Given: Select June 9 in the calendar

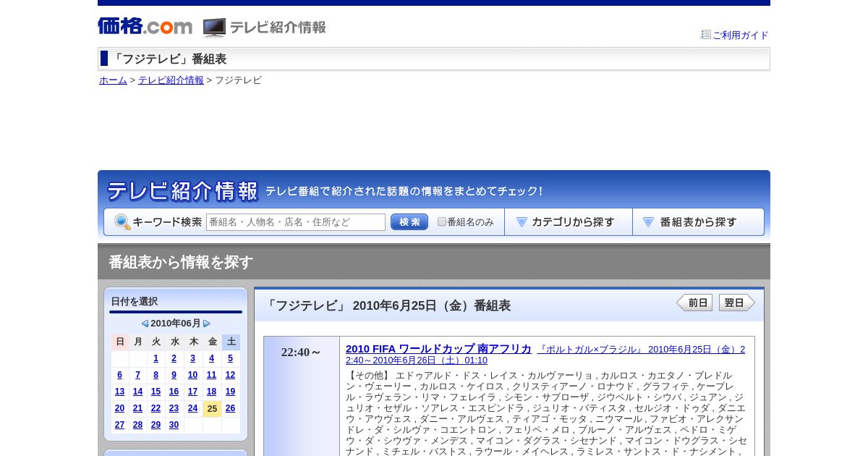Looking at the screenshot, I should pyautogui.click(x=174, y=375).
